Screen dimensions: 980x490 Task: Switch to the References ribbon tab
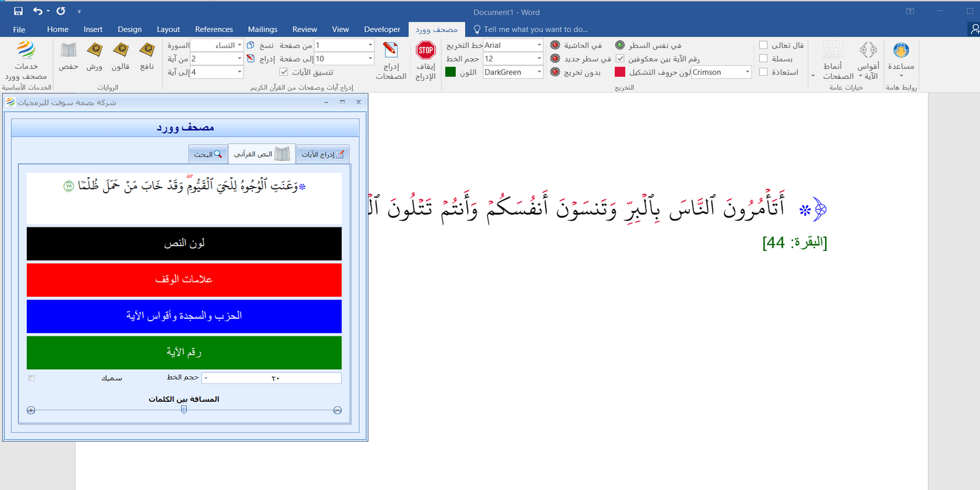214,29
